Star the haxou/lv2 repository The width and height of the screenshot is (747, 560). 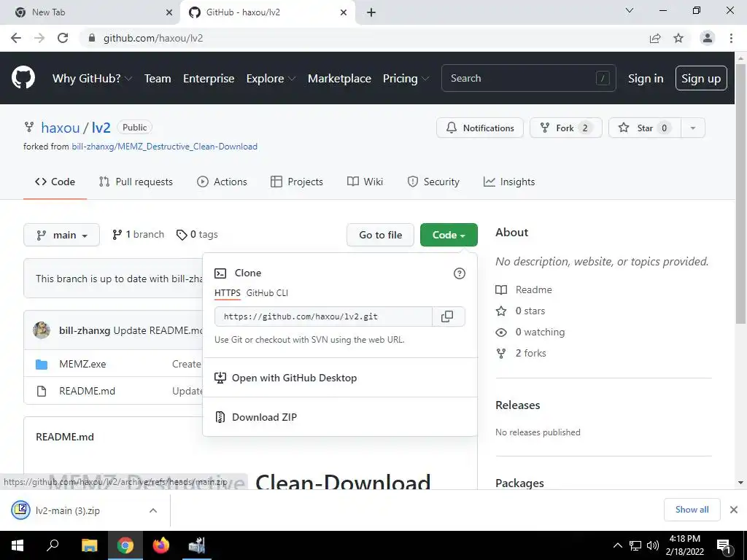[645, 128]
